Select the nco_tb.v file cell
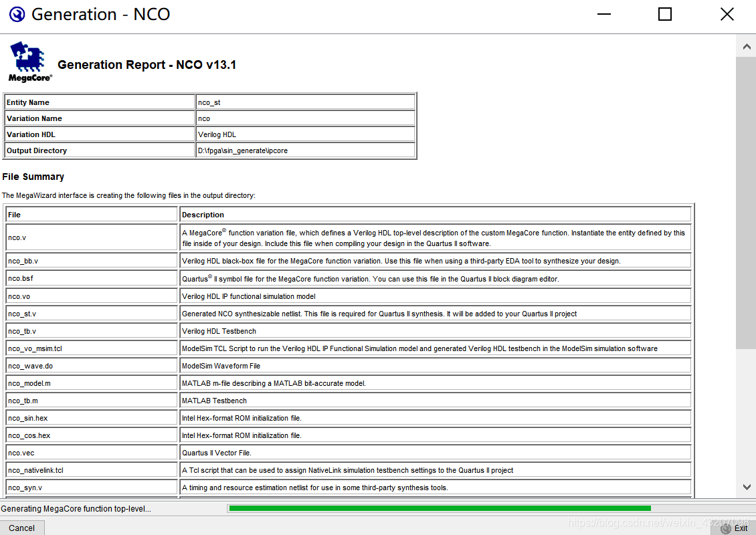756x535 pixels. (x=92, y=330)
